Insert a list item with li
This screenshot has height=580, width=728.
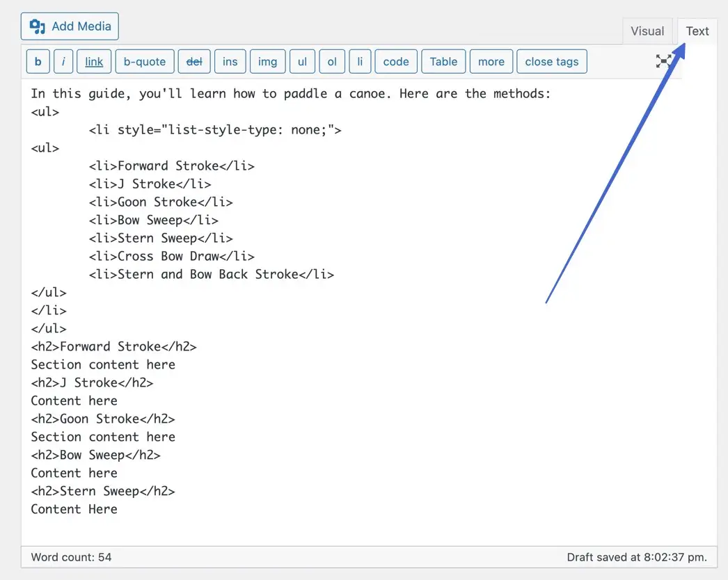tap(360, 61)
